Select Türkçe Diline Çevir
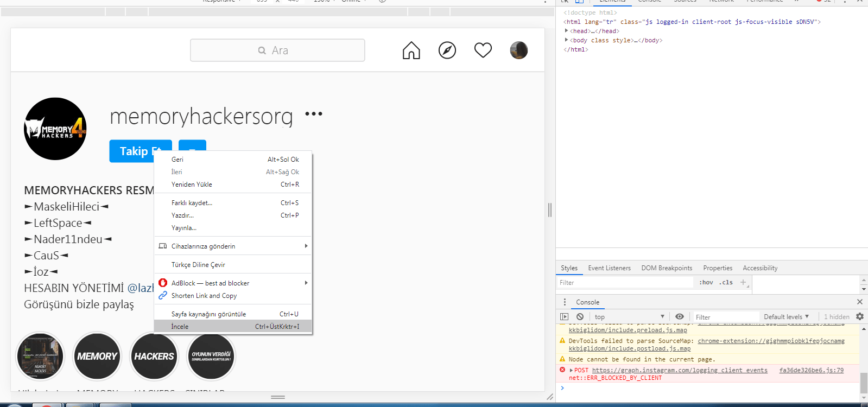 coord(233,265)
